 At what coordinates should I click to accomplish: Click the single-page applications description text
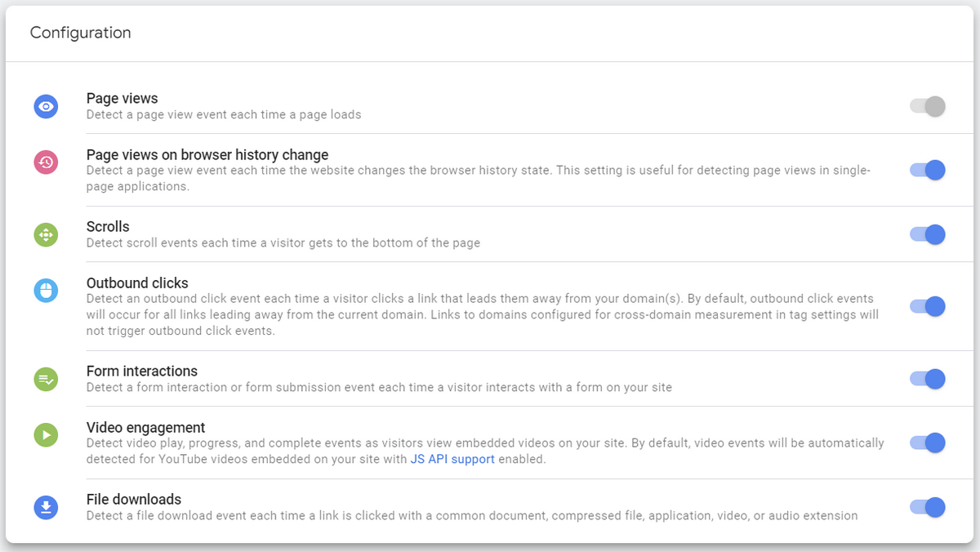(479, 178)
